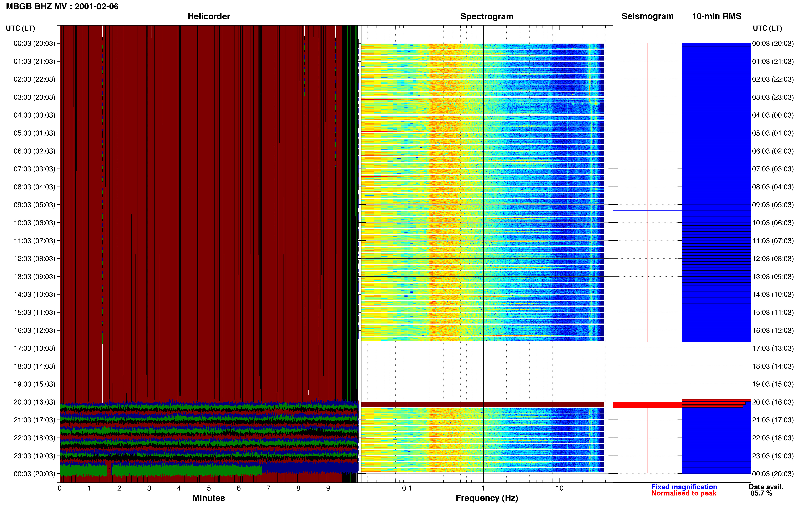The image size is (812, 508).
Task: Click the 'Seismogram' panel heading
Action: pyautogui.click(x=647, y=16)
